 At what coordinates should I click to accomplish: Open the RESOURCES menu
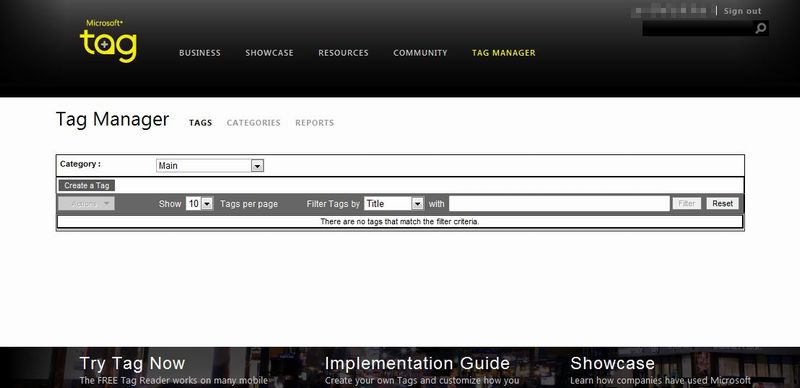tap(343, 53)
